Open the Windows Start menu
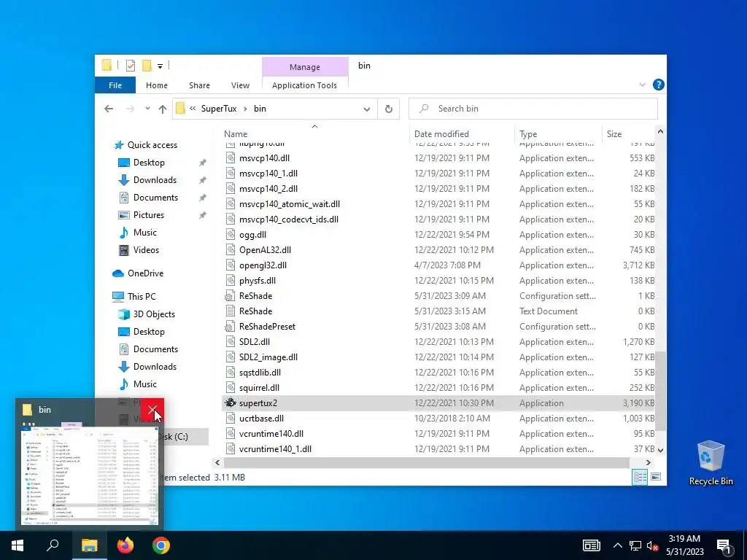This screenshot has width=747, height=560. (18, 545)
